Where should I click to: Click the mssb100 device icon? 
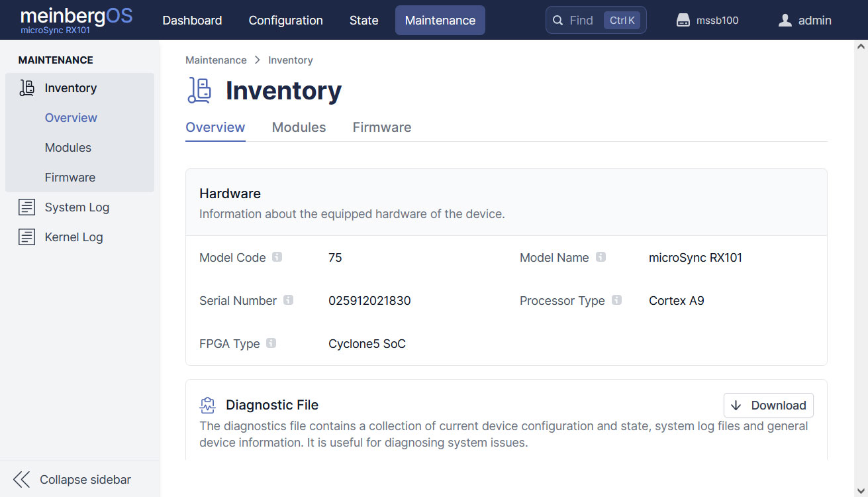pyautogui.click(x=683, y=21)
